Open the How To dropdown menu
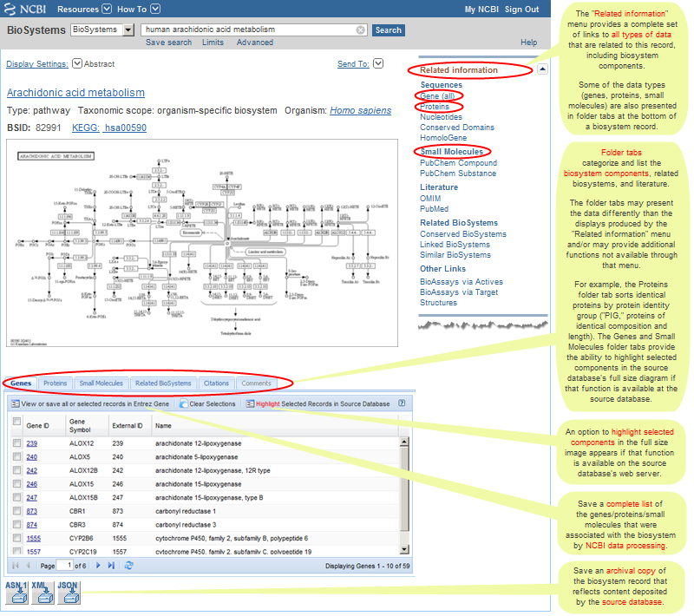The width and height of the screenshot is (694, 616). click(x=139, y=9)
